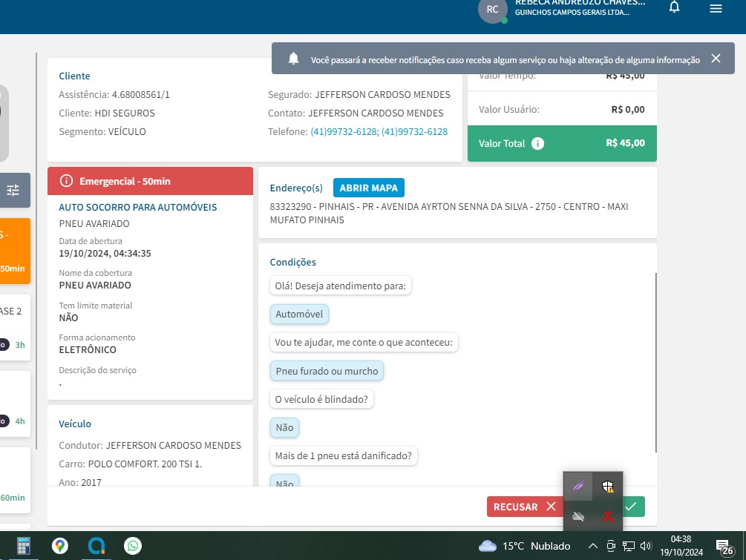Image resolution: width=746 pixels, height=560 pixels.
Task: Select the service card showing 60min
Action: point(14,480)
